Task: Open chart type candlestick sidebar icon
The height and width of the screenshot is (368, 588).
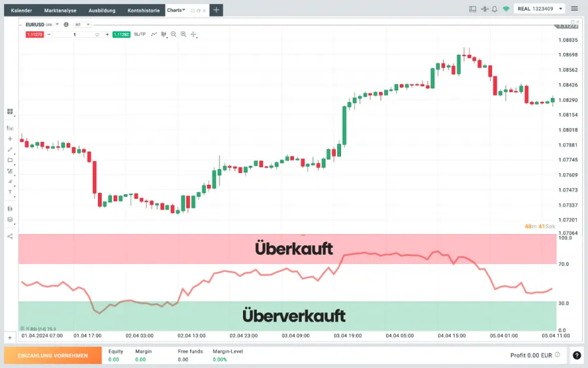Action: [10, 209]
